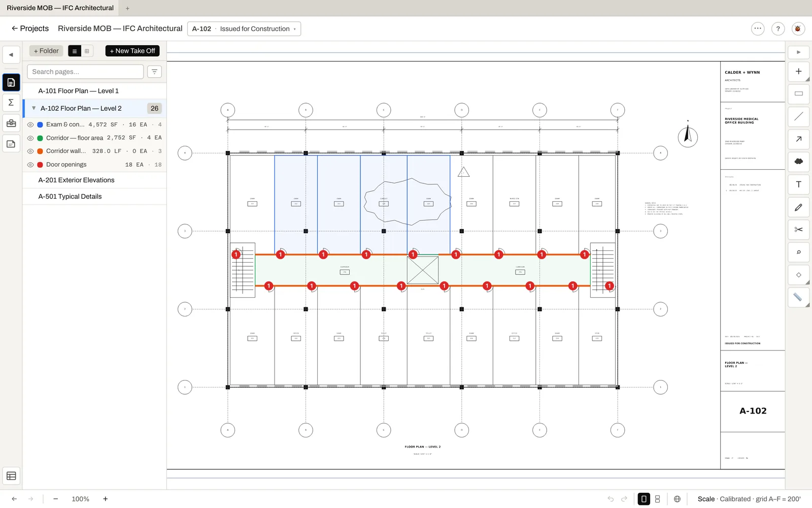Open the A-102 Issued for Construction dropdown
The height and width of the screenshot is (508, 812).
pyautogui.click(x=244, y=29)
